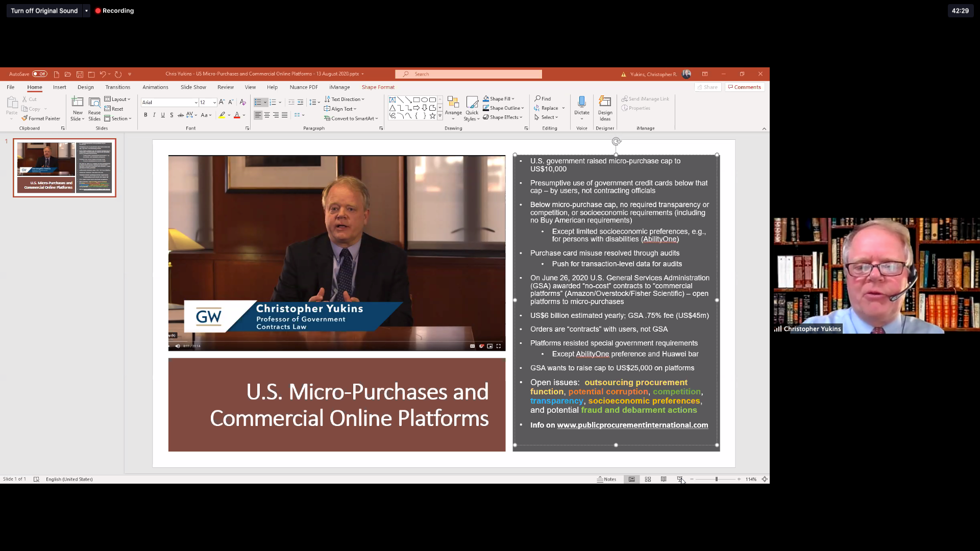Viewport: 980px width, 551px height.
Task: Click the Format Painter brush icon
Action: pos(24,118)
